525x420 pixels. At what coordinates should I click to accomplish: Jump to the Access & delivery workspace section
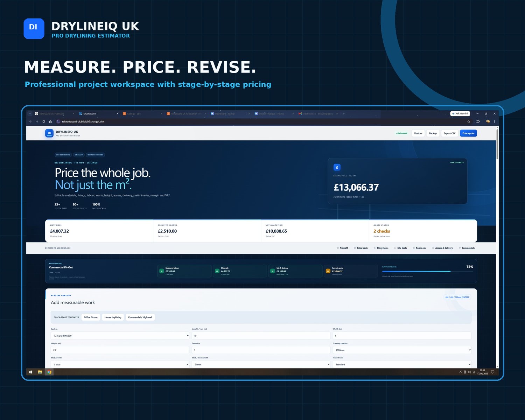(442, 248)
